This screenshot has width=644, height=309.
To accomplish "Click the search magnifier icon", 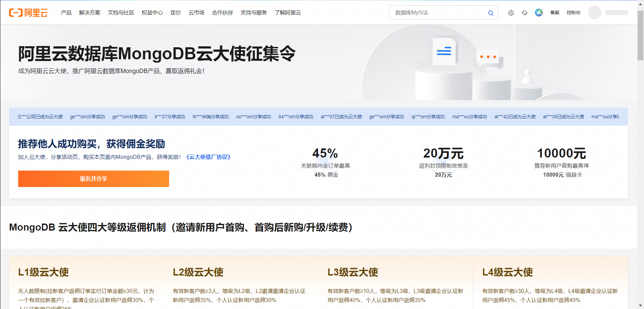I will [x=491, y=13].
